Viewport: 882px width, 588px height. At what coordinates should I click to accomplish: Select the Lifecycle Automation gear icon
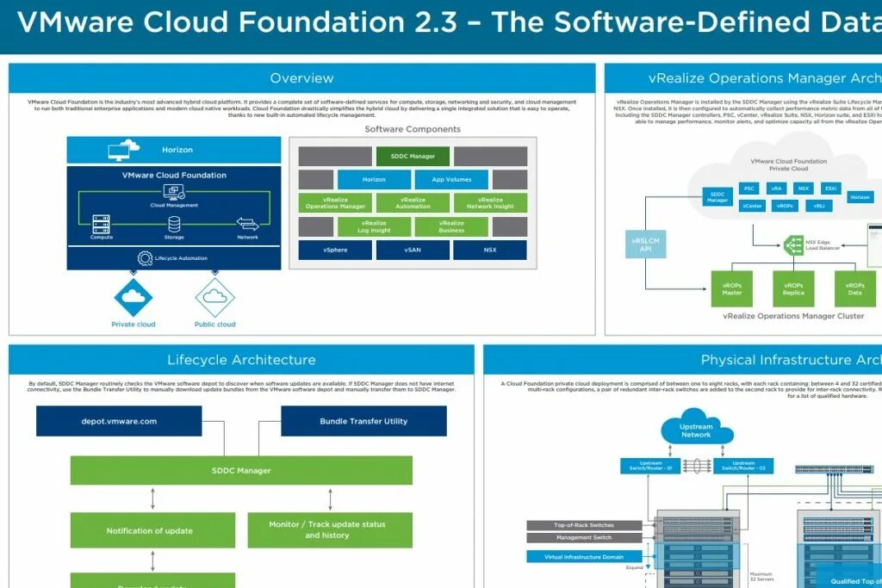click(146, 257)
